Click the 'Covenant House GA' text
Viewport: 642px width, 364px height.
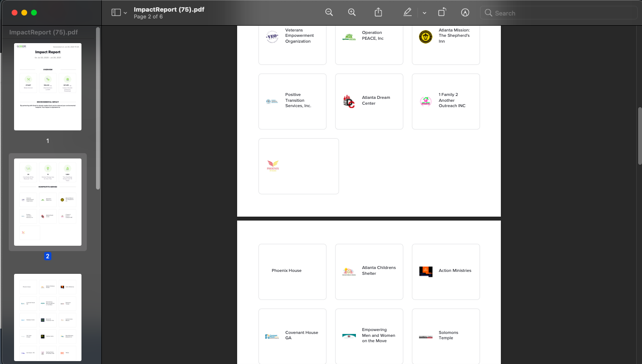point(302,335)
